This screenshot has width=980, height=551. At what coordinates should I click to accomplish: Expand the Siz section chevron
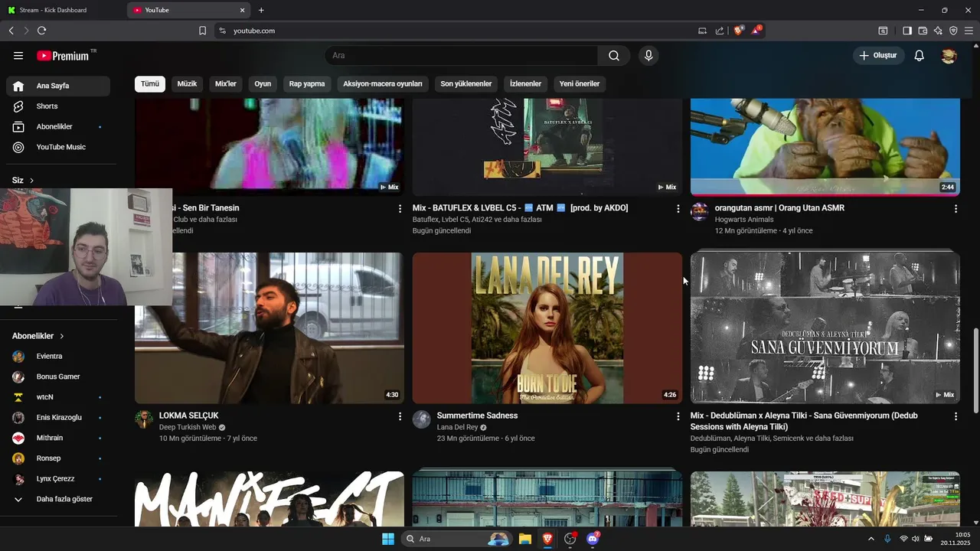pyautogui.click(x=31, y=181)
